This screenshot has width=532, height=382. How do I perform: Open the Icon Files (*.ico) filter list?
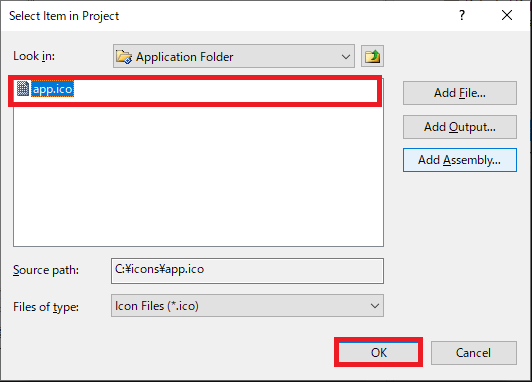click(247, 306)
